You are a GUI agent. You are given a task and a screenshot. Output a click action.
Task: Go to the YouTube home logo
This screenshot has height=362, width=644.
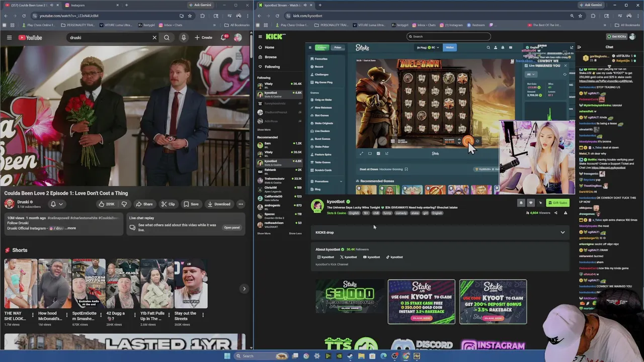(x=30, y=38)
